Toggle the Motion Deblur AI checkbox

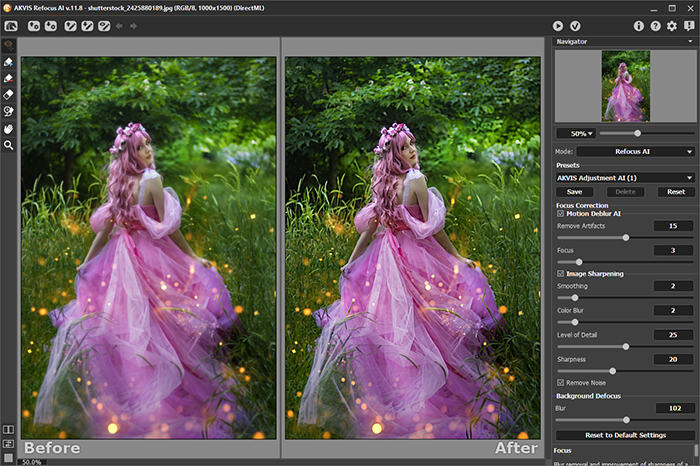(x=560, y=213)
